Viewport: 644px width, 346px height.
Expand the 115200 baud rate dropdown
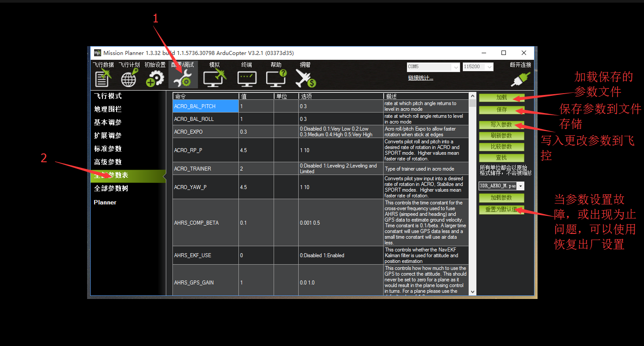pos(478,67)
